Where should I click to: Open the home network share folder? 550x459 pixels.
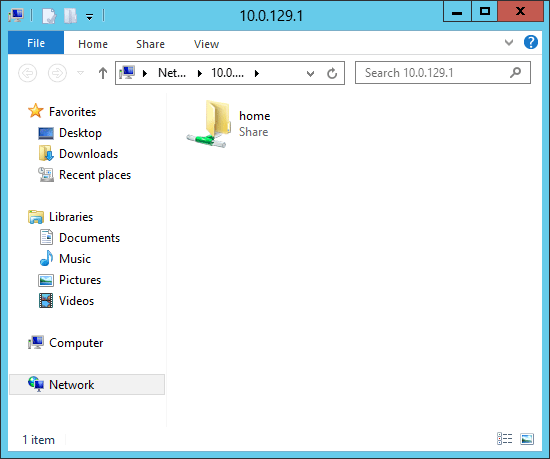pos(228,124)
